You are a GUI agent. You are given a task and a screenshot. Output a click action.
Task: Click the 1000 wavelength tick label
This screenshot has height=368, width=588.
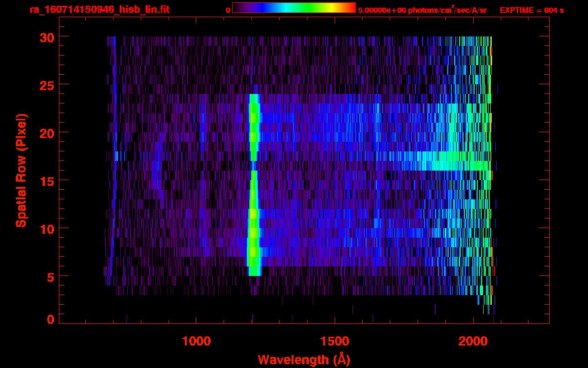(x=196, y=341)
